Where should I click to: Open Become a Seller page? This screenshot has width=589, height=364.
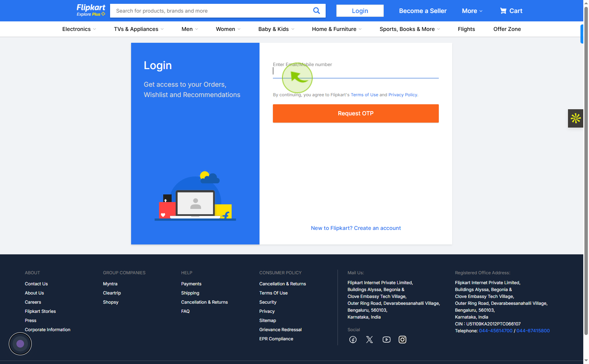coord(423,11)
